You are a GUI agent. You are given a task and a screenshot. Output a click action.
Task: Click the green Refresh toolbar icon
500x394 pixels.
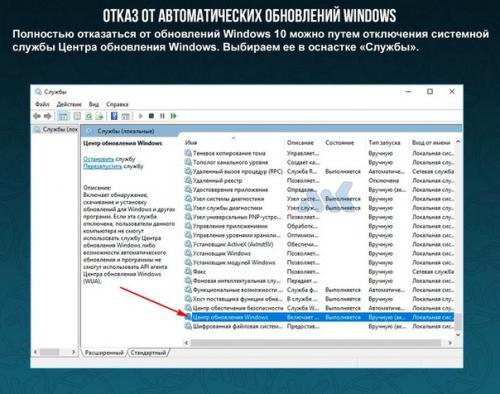pyautogui.click(x=89, y=116)
